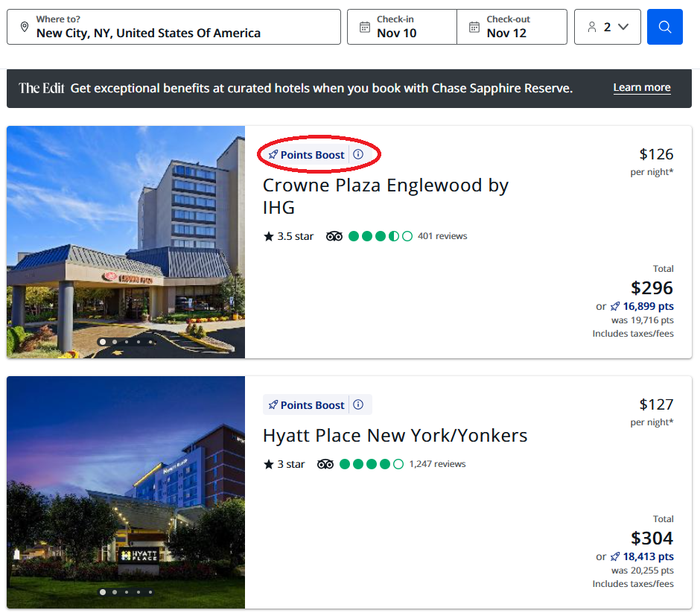
Task: Open Crowne Plaza Points Boost info icon
Action: [358, 154]
